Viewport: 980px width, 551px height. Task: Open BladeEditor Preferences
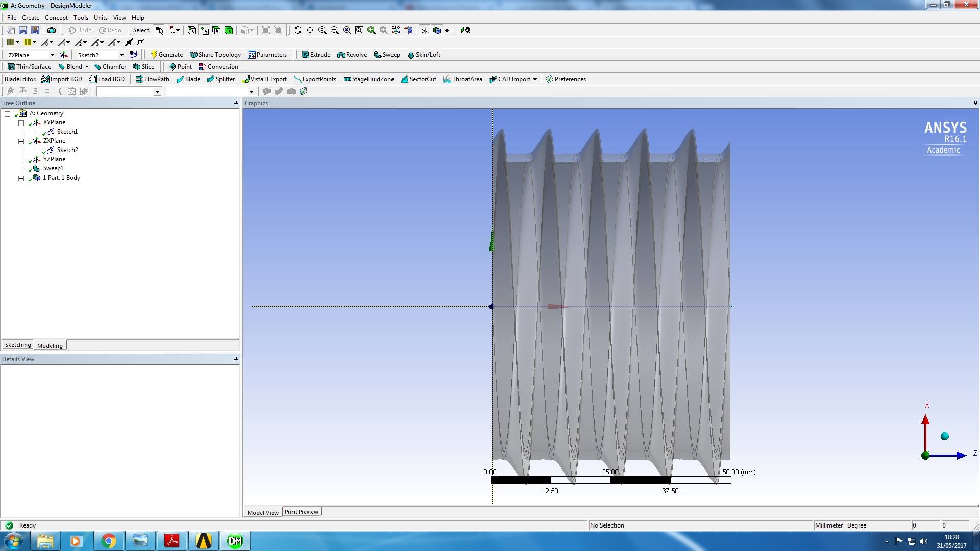[566, 79]
